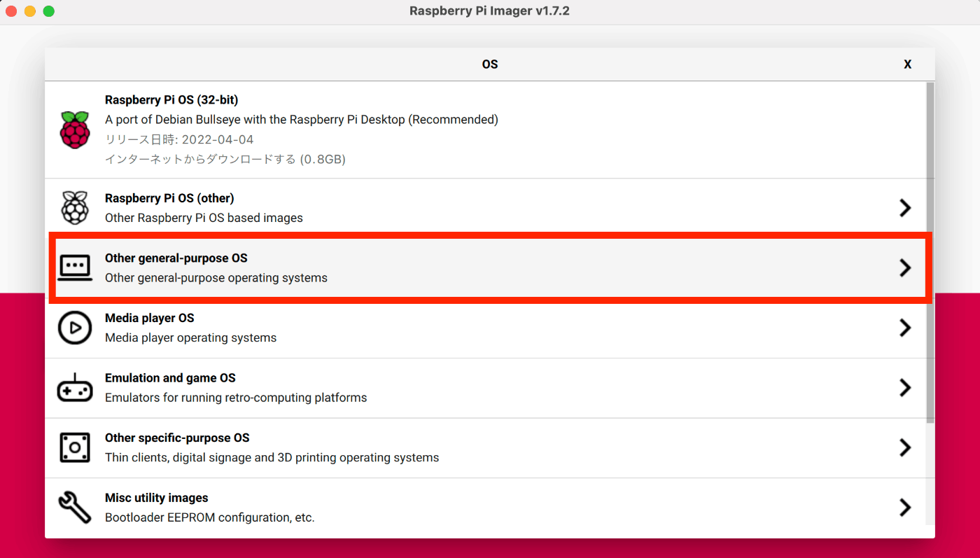Click the Debian Bullseye description text
This screenshot has width=980, height=558.
point(302,120)
